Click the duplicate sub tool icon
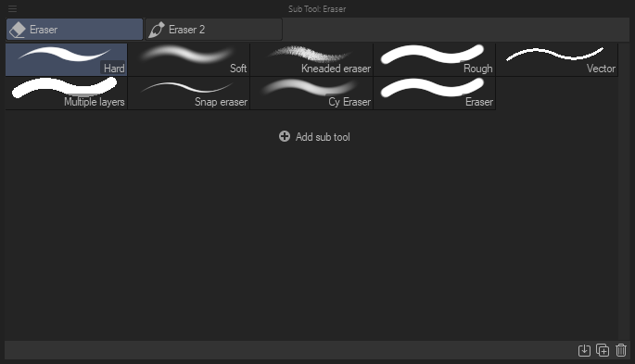This screenshot has height=364, width=635. point(603,350)
